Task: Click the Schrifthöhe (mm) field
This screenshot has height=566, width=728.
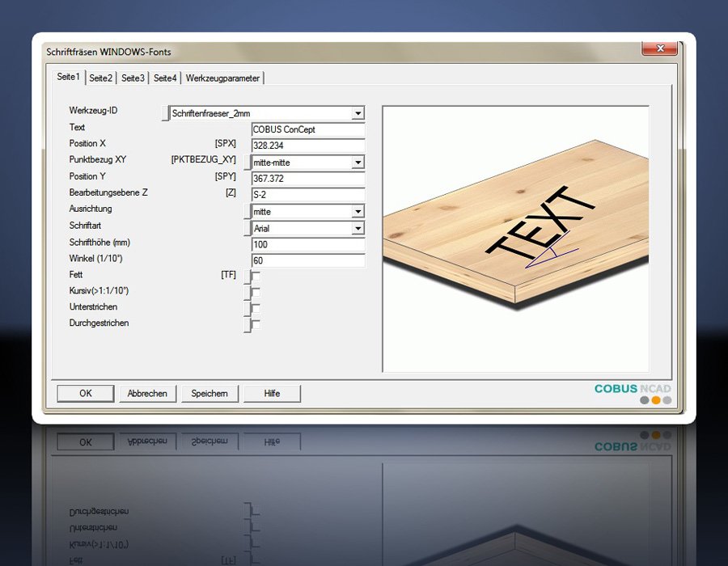Action: click(x=308, y=244)
